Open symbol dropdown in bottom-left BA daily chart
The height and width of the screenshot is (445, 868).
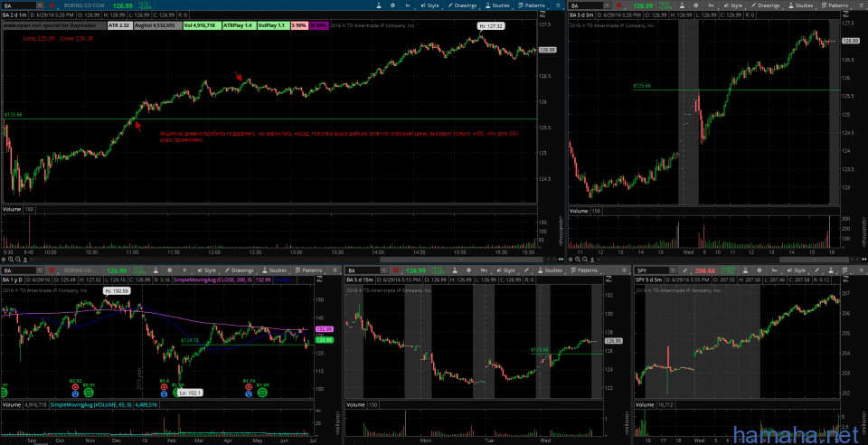click(x=40, y=270)
